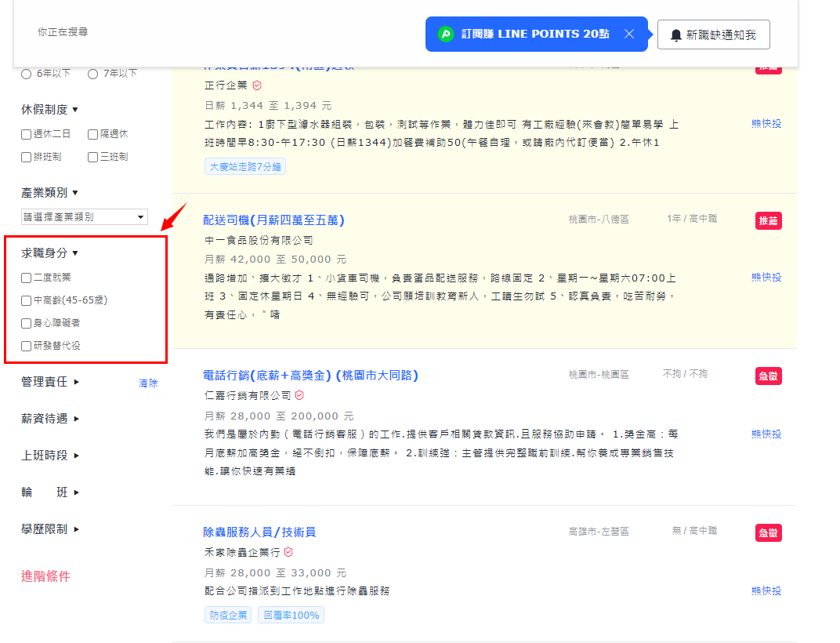840x643 pixels.
Task: Click location text 桃園市-八德區
Action: [599, 220]
